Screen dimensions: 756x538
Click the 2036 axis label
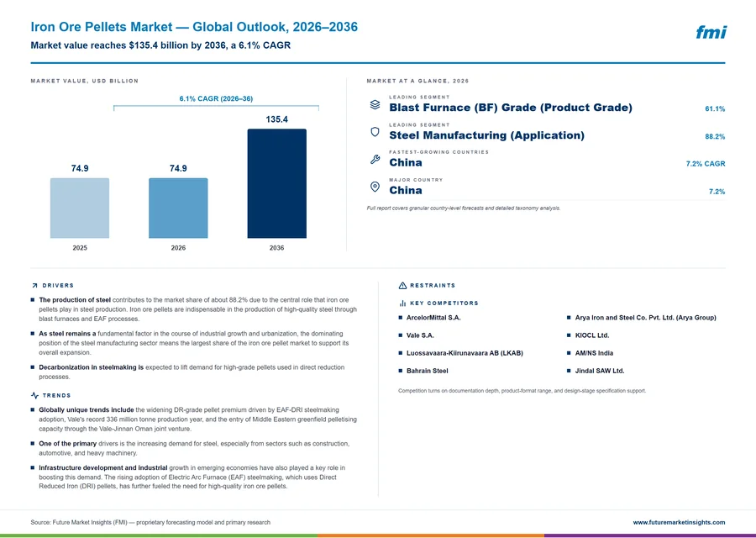(x=276, y=248)
